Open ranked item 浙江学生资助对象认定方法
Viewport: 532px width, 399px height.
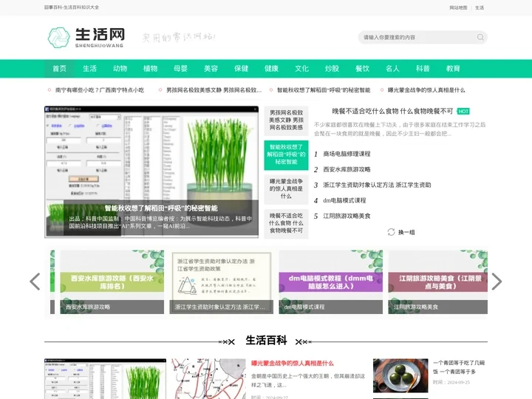click(x=377, y=185)
